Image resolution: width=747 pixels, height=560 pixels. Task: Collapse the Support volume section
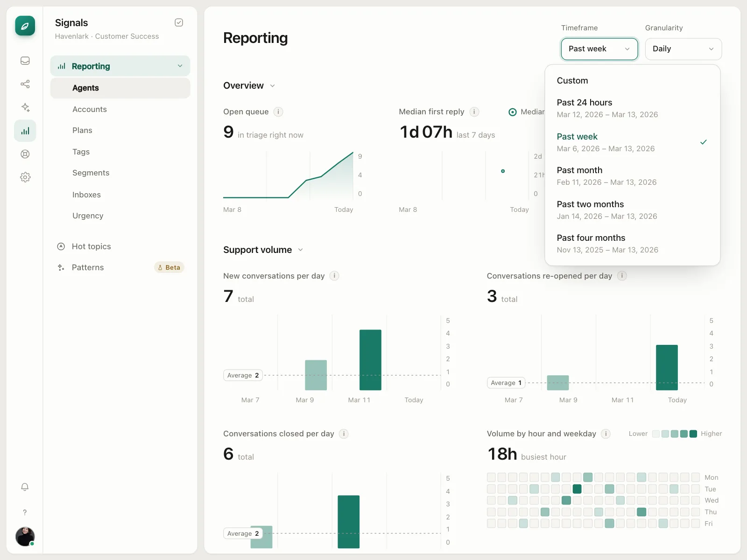click(x=301, y=250)
